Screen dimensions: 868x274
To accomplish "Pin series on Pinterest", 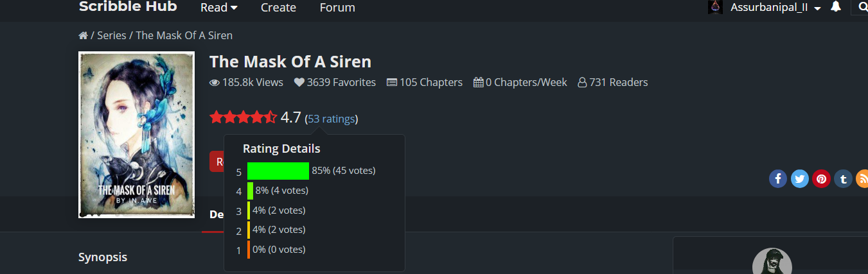I will (821, 178).
